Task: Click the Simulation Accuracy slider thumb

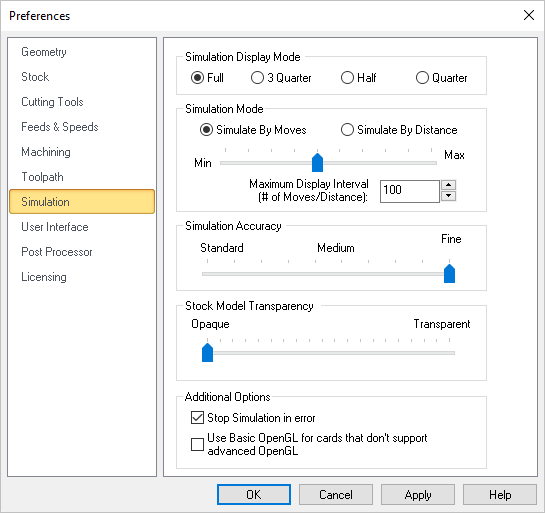Action: point(449,273)
